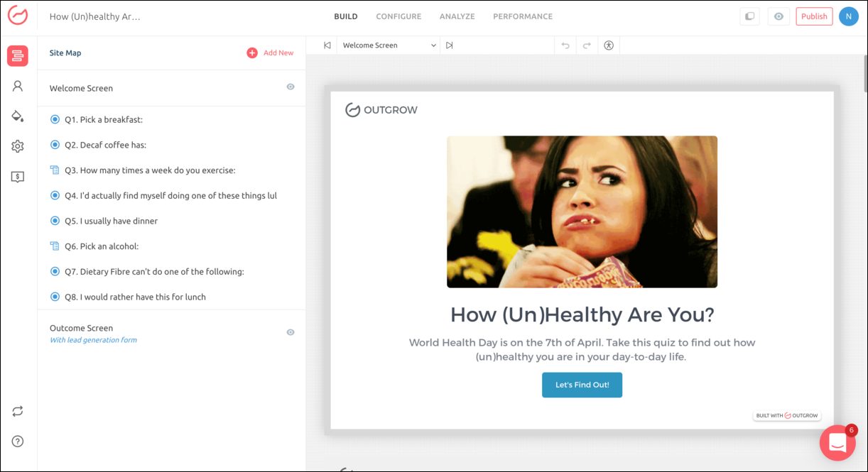868x472 pixels.
Task: Click the Let's Find Out quiz button
Action: (582, 385)
